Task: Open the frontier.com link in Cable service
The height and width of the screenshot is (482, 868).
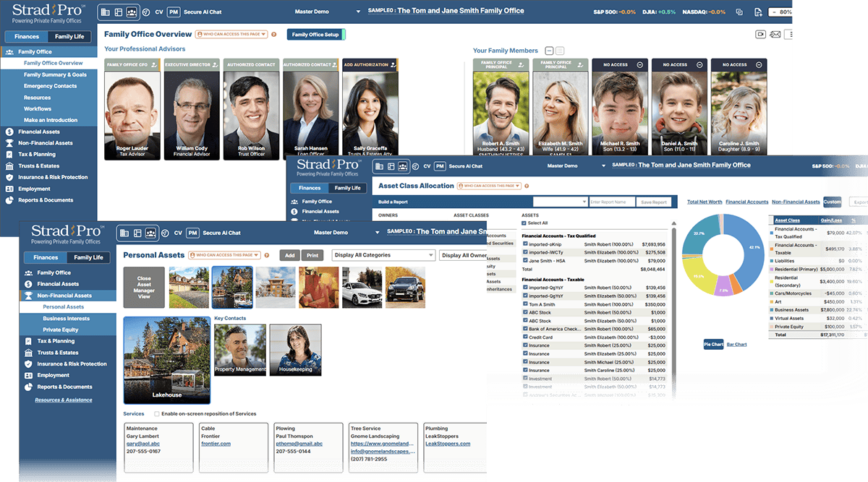Action: point(216,443)
